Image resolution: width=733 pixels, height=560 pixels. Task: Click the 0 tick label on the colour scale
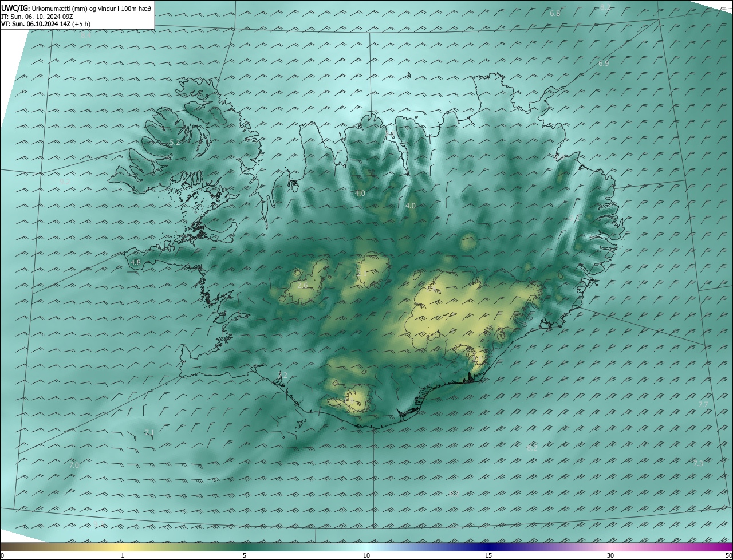coord(2,556)
